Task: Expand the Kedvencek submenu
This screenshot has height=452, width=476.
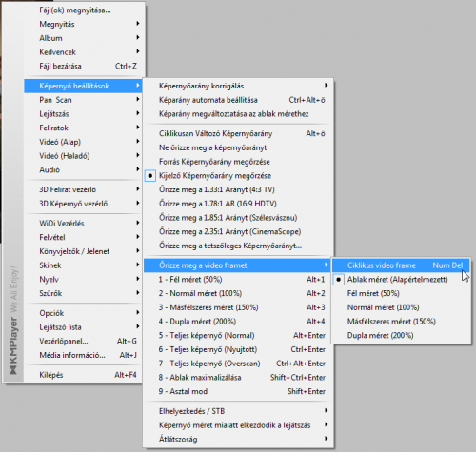Action: (x=83, y=52)
